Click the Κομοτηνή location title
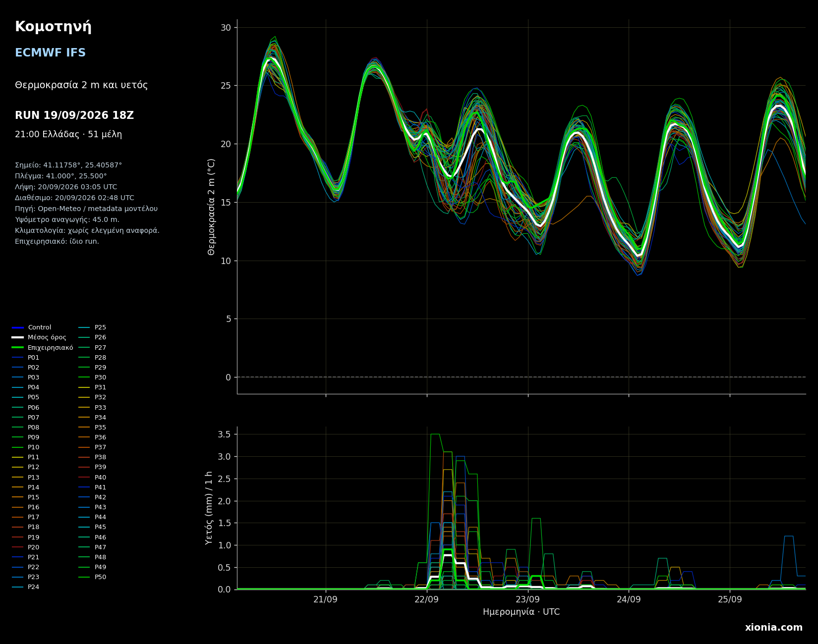818x644 pixels. (x=53, y=27)
